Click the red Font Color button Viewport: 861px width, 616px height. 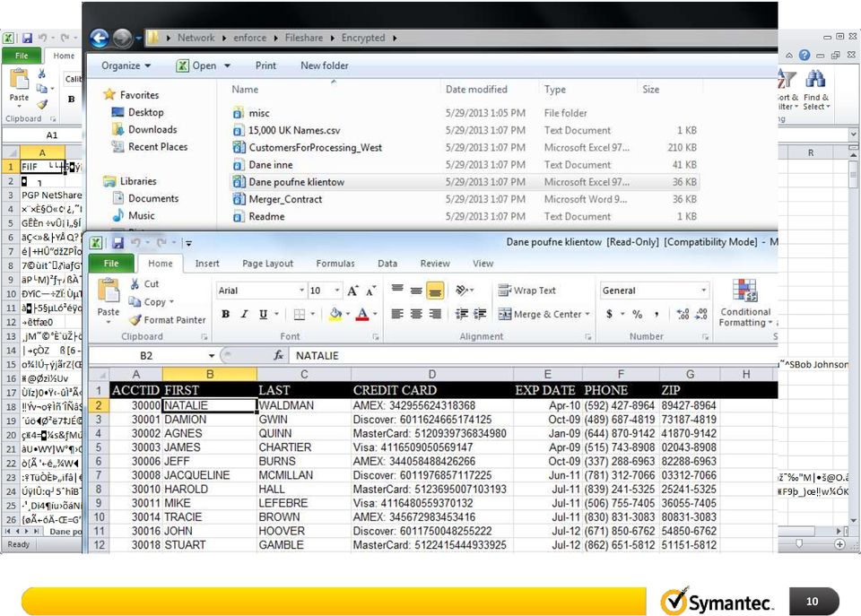361,314
